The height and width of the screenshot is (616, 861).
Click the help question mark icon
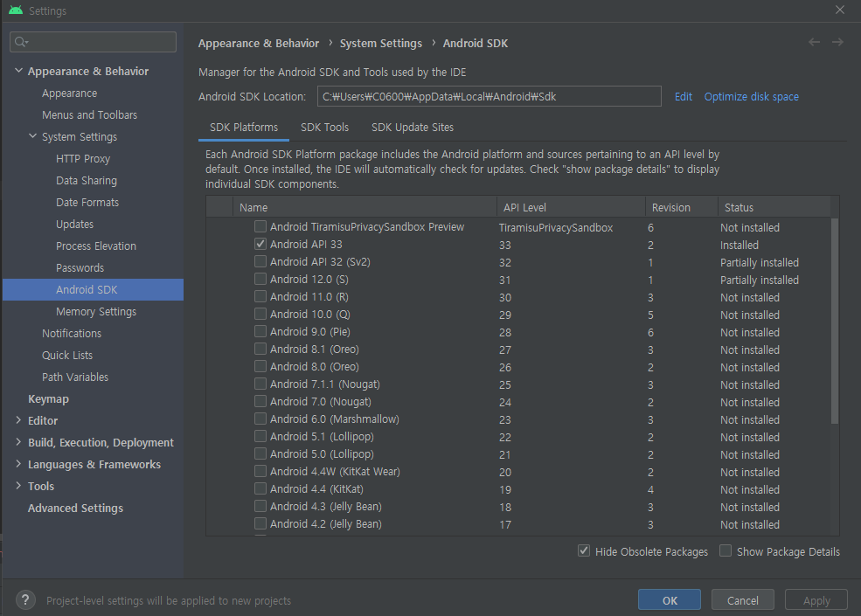point(25,600)
